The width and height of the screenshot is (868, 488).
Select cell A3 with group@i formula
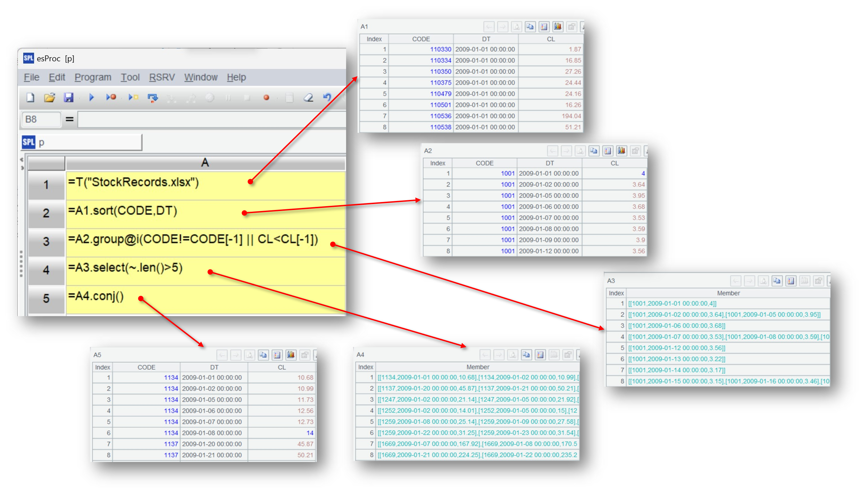click(205, 242)
